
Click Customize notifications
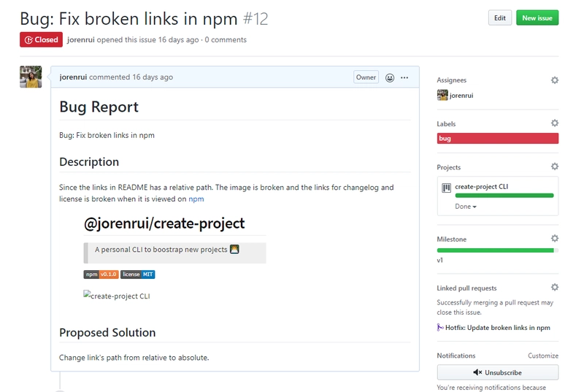click(543, 356)
